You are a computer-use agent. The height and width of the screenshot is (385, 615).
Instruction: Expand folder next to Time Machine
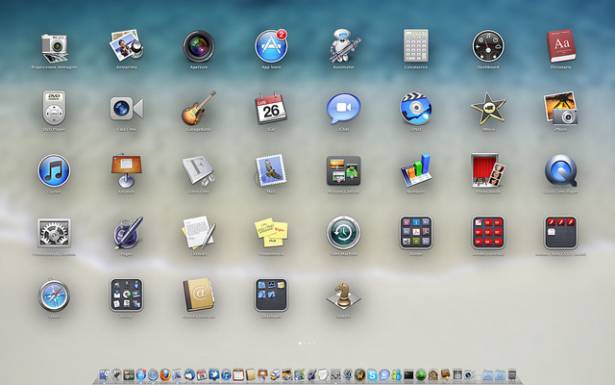click(416, 232)
